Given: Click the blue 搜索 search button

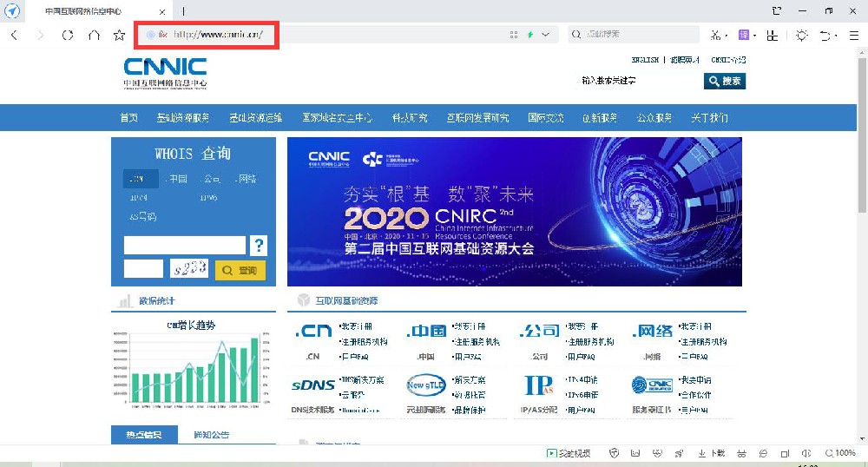Looking at the screenshot, I should coord(725,81).
